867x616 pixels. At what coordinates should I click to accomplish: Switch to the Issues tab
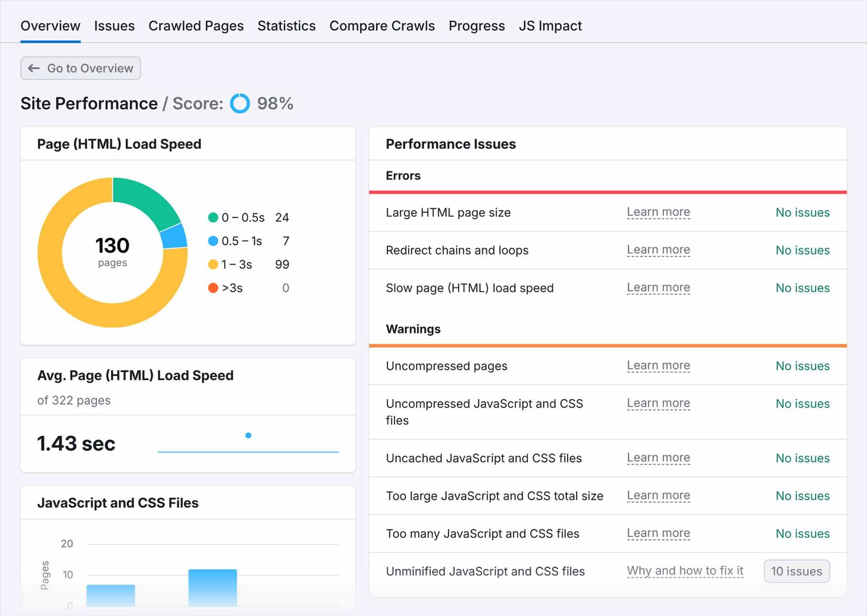pyautogui.click(x=114, y=26)
